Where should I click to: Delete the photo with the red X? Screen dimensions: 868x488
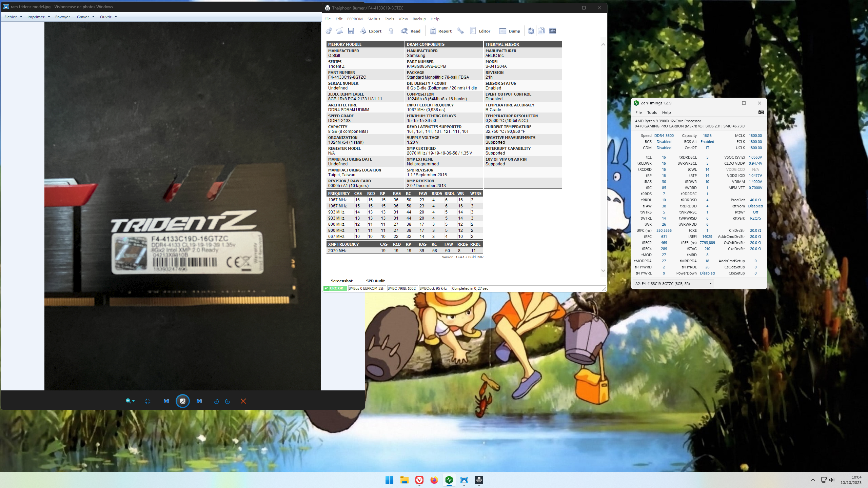[x=243, y=401]
